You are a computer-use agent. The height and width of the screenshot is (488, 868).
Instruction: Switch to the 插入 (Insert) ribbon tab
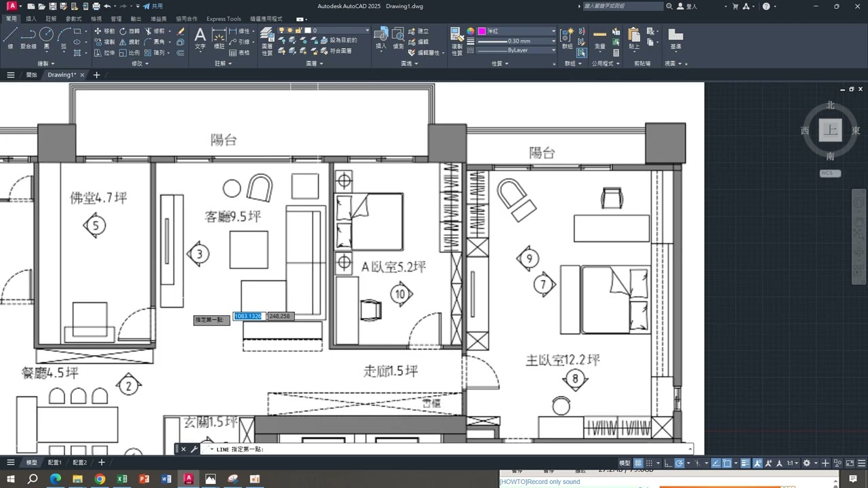click(x=31, y=19)
